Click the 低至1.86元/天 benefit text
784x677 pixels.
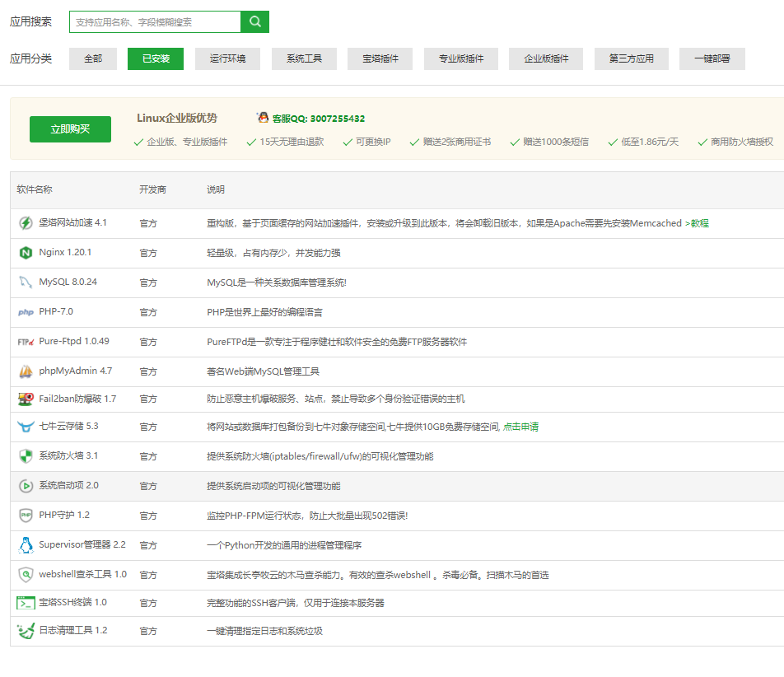click(650, 142)
